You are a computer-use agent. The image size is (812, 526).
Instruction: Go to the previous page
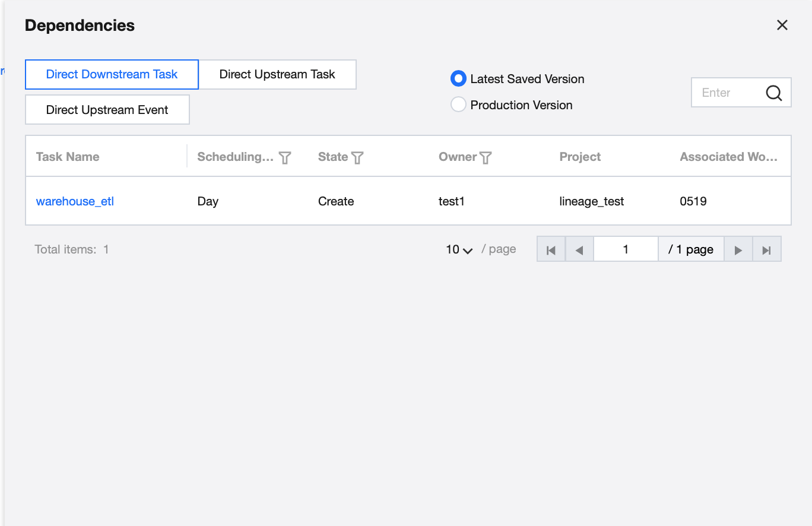579,250
